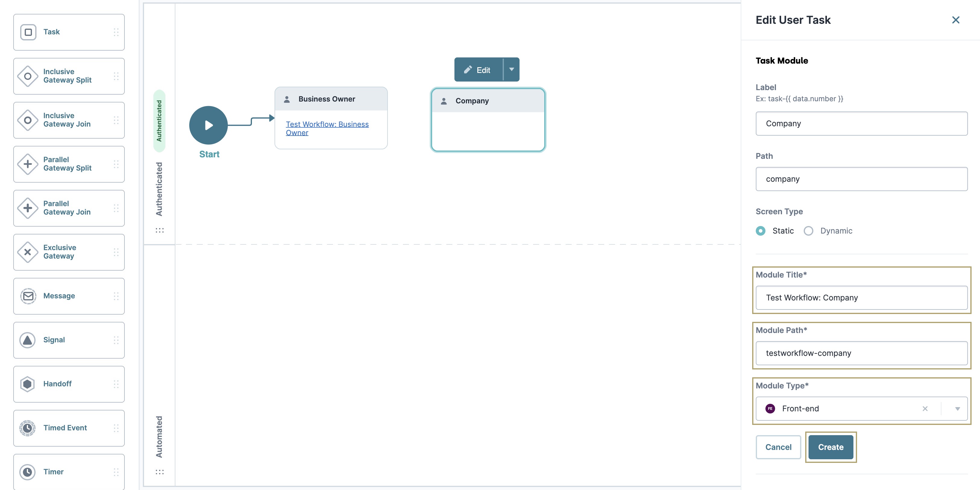
Task: Click the Timed Event palette label
Action: click(65, 428)
